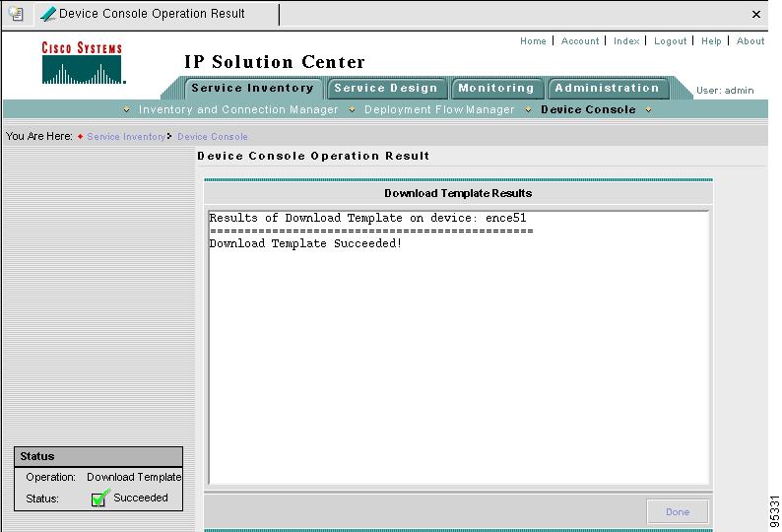Image resolution: width=782 pixels, height=532 pixels.
Task: Select 'Results of Download Template on device: ence51' line
Action: click(x=367, y=218)
